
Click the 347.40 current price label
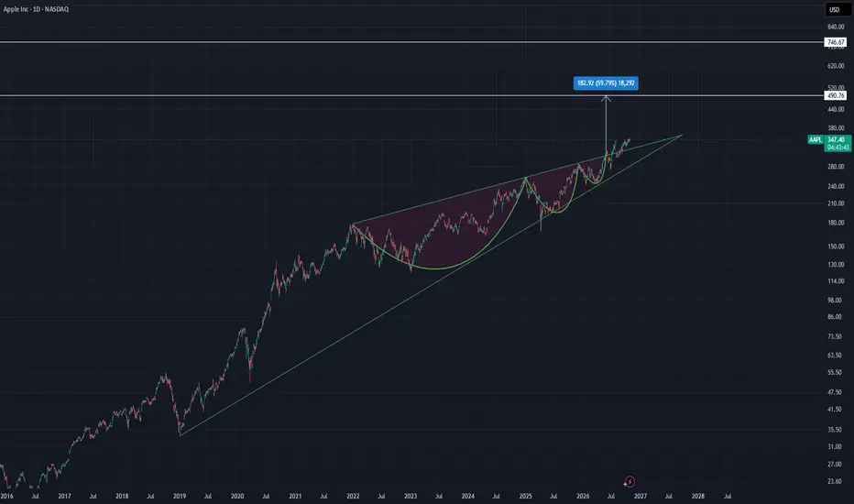click(x=836, y=140)
